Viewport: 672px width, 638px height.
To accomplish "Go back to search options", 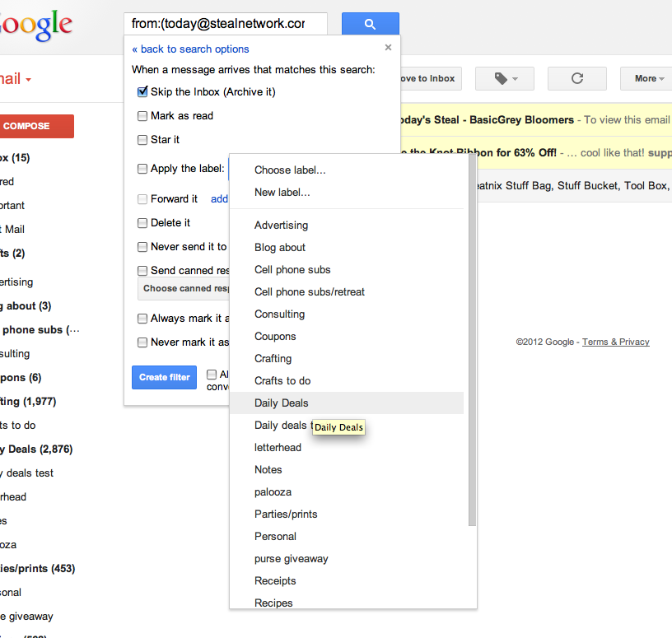I will click(x=190, y=49).
